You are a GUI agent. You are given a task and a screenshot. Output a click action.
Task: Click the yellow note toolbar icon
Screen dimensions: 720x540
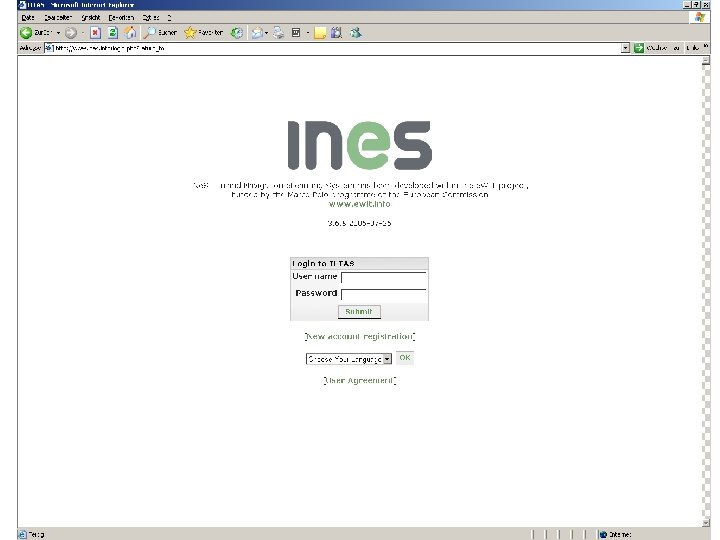coord(320,33)
